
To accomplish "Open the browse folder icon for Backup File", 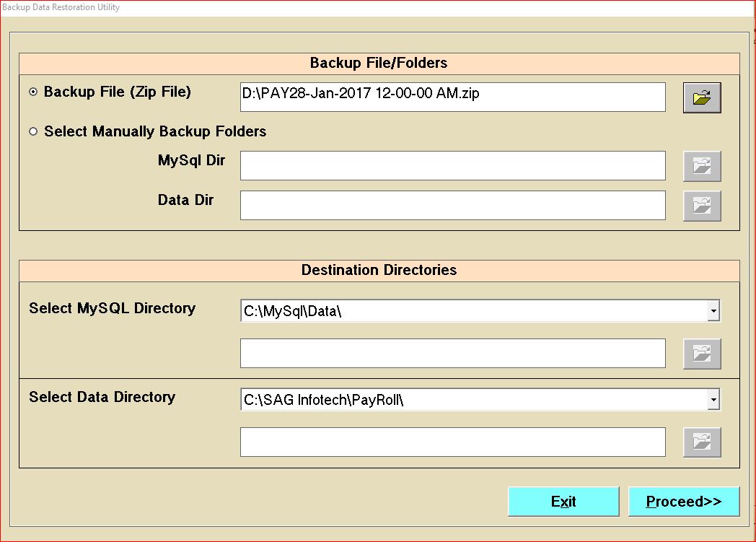I will click(x=702, y=97).
